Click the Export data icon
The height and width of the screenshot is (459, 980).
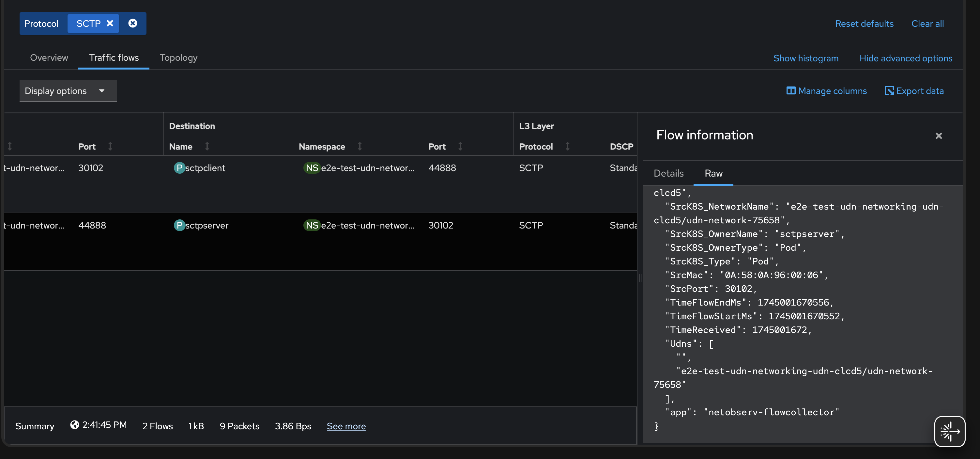point(889,91)
